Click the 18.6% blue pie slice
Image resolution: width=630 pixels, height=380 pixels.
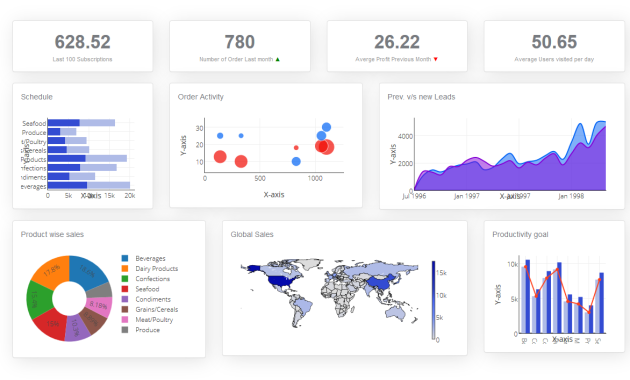(88, 271)
